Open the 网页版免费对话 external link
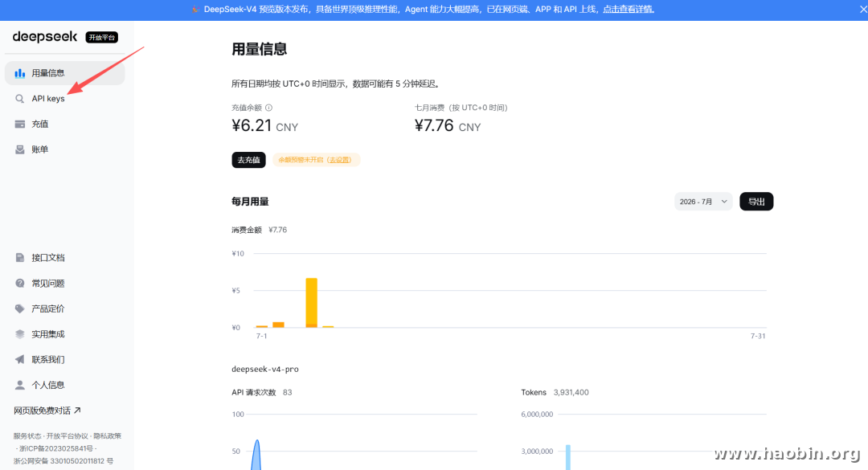 pos(47,411)
